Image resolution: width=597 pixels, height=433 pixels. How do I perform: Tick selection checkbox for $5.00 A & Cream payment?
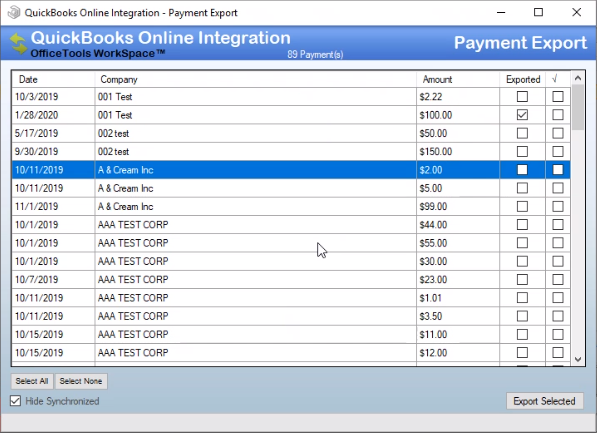[558, 188]
